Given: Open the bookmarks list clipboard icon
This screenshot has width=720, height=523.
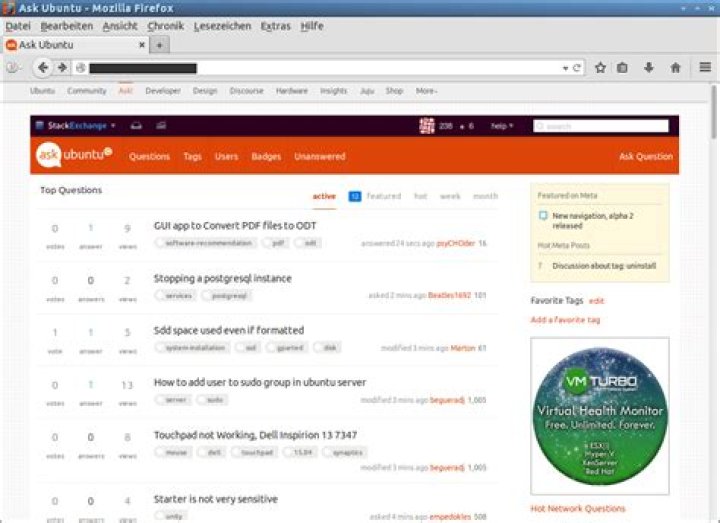Looking at the screenshot, I should pos(622,68).
